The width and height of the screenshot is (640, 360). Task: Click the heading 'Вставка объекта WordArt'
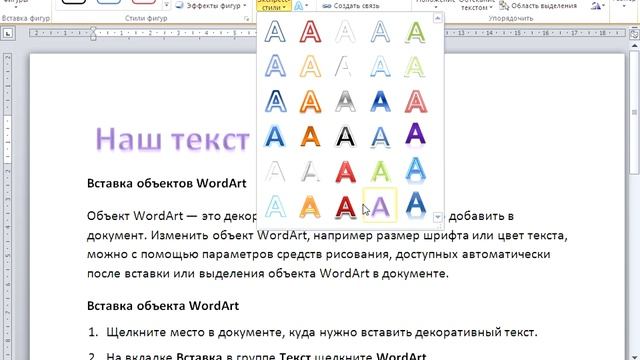tap(163, 306)
